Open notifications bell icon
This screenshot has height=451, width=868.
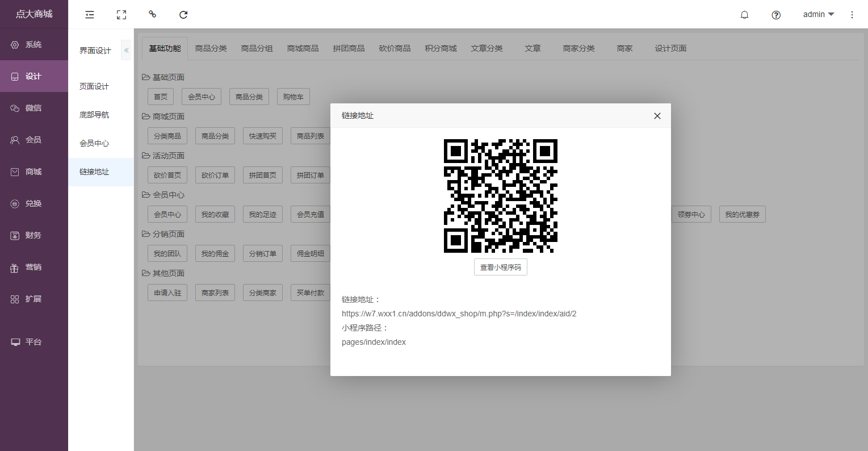[x=745, y=15]
